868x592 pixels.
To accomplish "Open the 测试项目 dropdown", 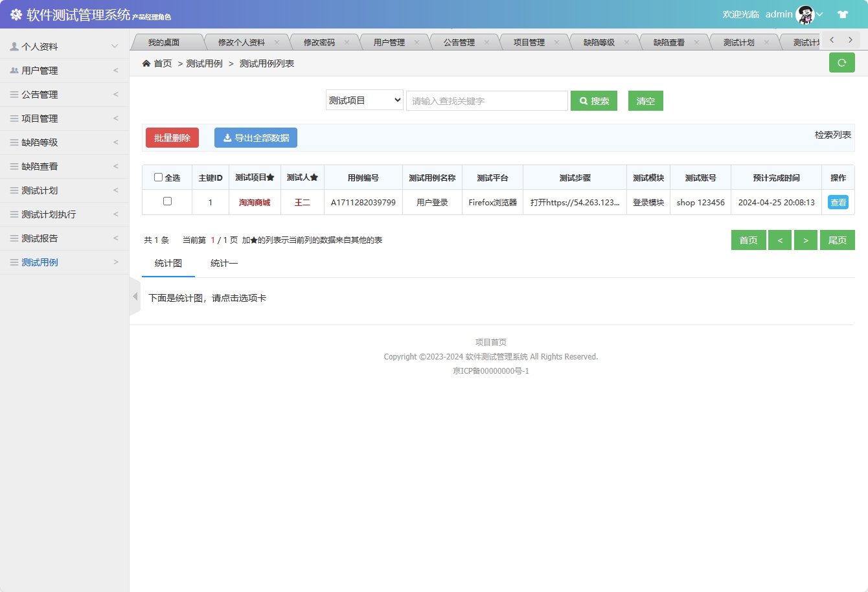I will (364, 100).
